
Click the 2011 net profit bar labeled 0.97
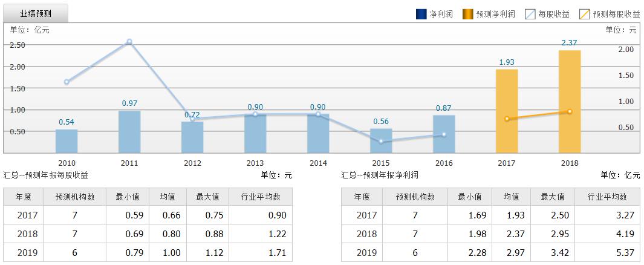coord(129,132)
